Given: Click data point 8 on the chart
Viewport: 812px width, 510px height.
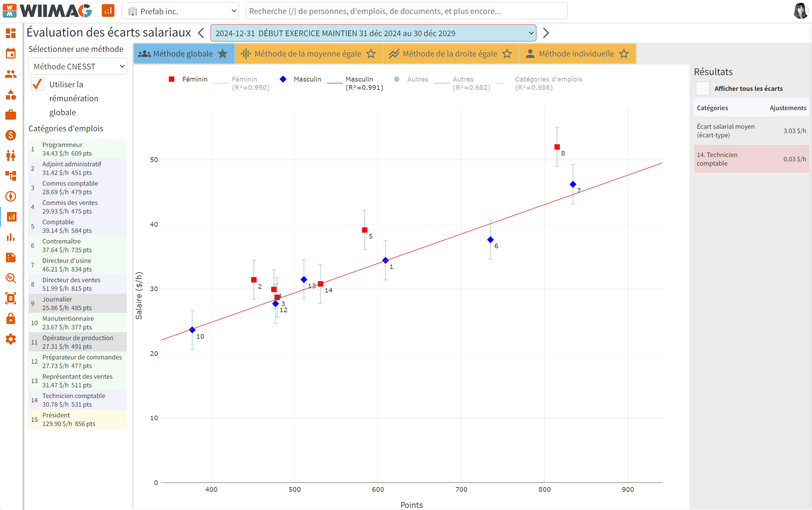Looking at the screenshot, I should click(557, 147).
